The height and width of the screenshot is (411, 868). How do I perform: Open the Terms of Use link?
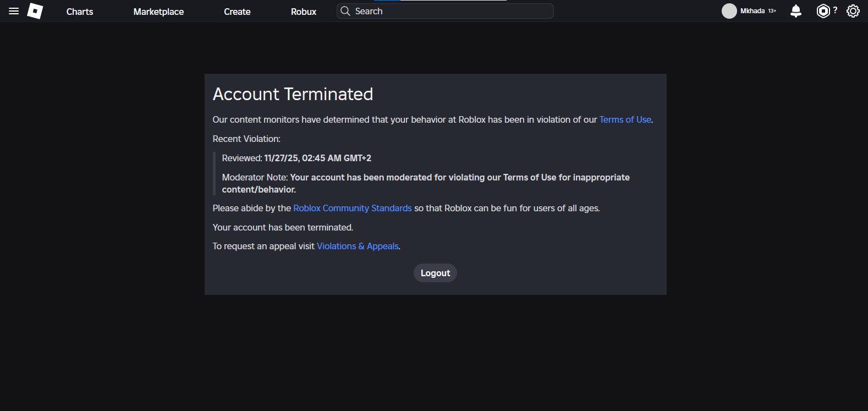tap(625, 119)
